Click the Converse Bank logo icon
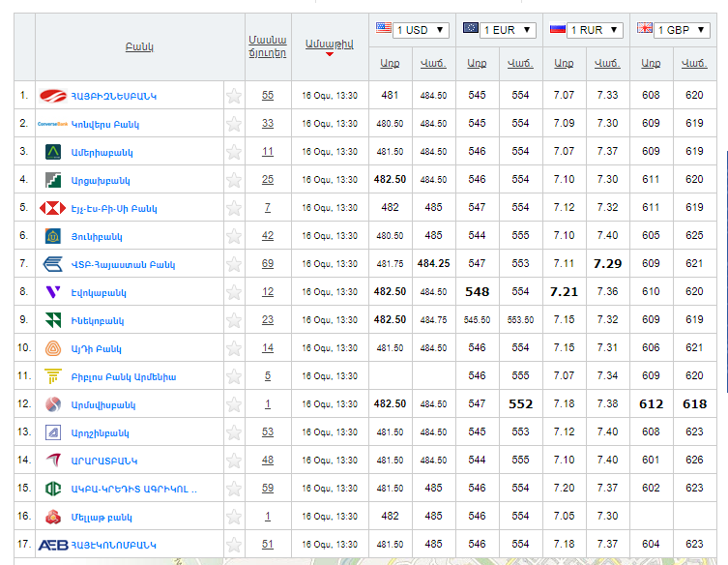This screenshot has width=728, height=565. tap(52, 124)
